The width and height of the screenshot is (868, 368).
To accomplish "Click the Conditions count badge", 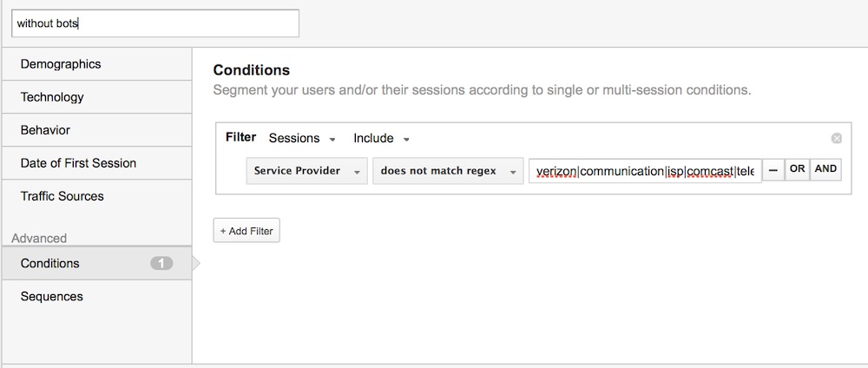I will click(161, 263).
